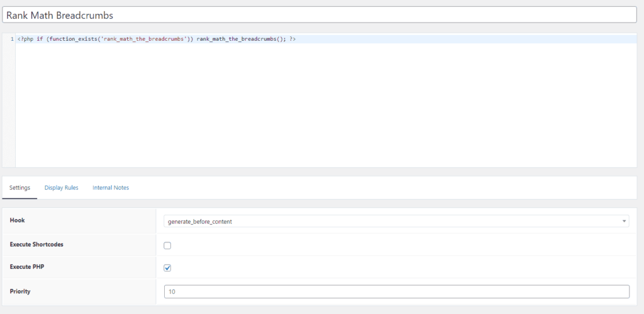
Task: Click the Execute Shortcodes label
Action: [x=36, y=244]
